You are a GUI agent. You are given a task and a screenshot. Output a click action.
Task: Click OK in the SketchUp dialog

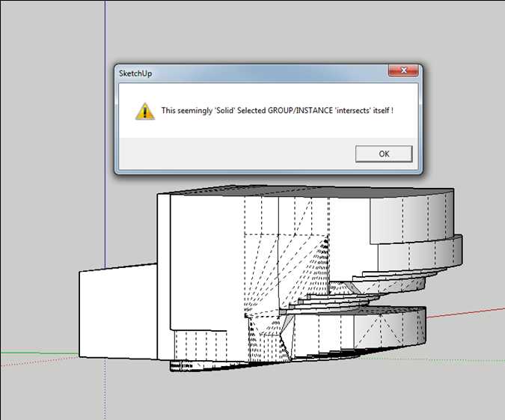[x=384, y=153]
